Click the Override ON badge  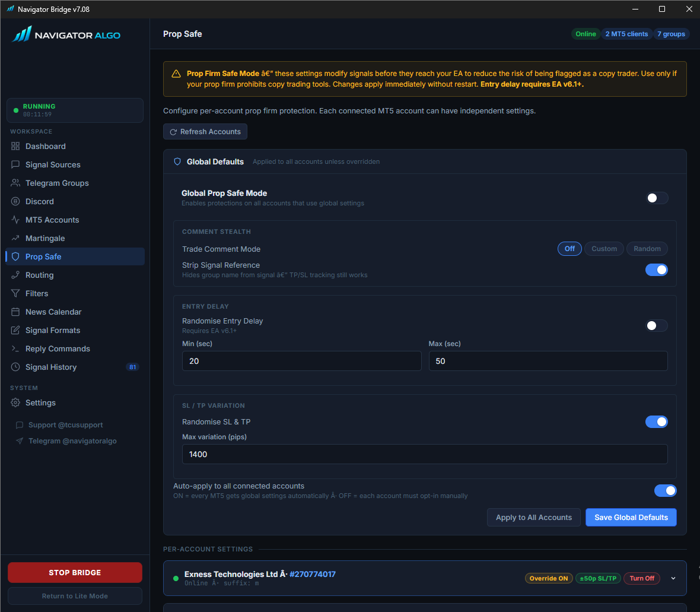pos(549,579)
